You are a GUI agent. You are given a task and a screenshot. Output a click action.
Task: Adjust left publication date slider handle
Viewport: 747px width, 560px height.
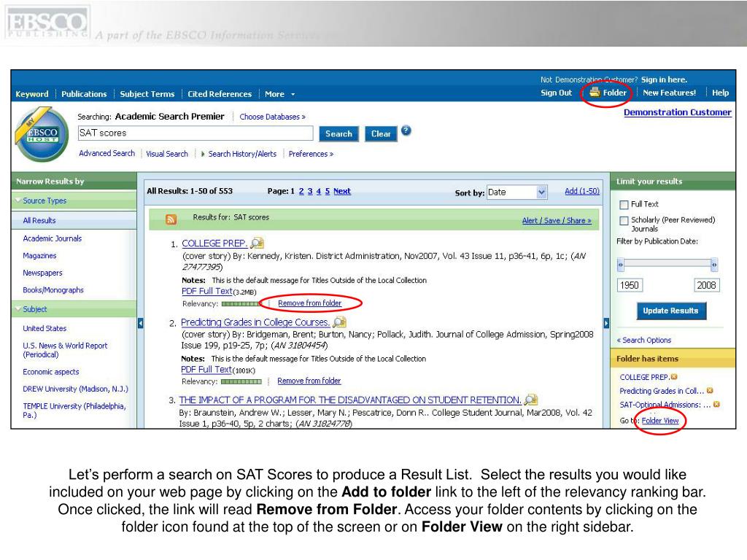pos(620,264)
